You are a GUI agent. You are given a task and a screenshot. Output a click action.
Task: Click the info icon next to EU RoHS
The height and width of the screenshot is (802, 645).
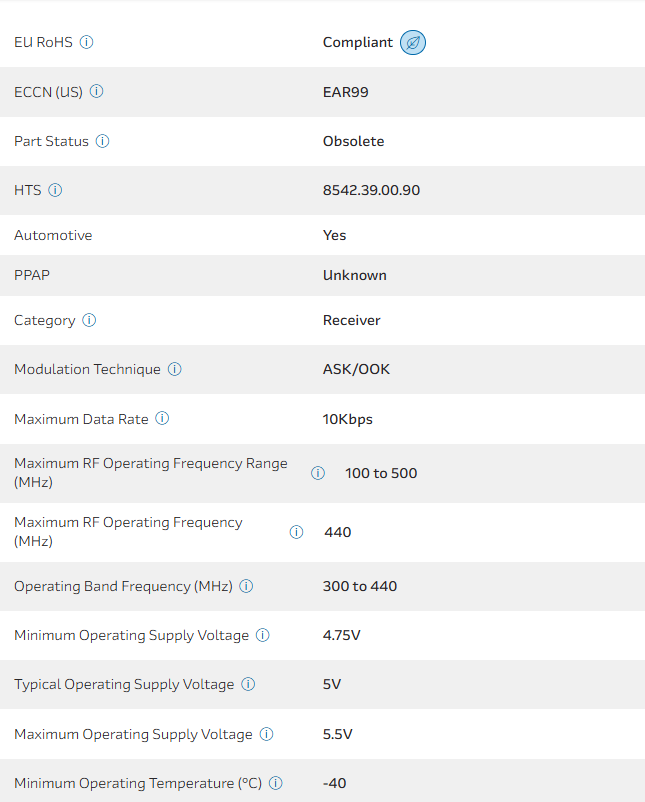pos(87,42)
